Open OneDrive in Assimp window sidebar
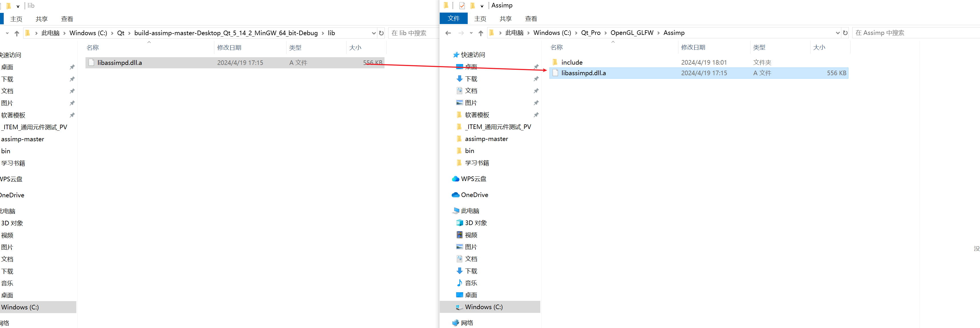The image size is (980, 328). pyautogui.click(x=474, y=195)
